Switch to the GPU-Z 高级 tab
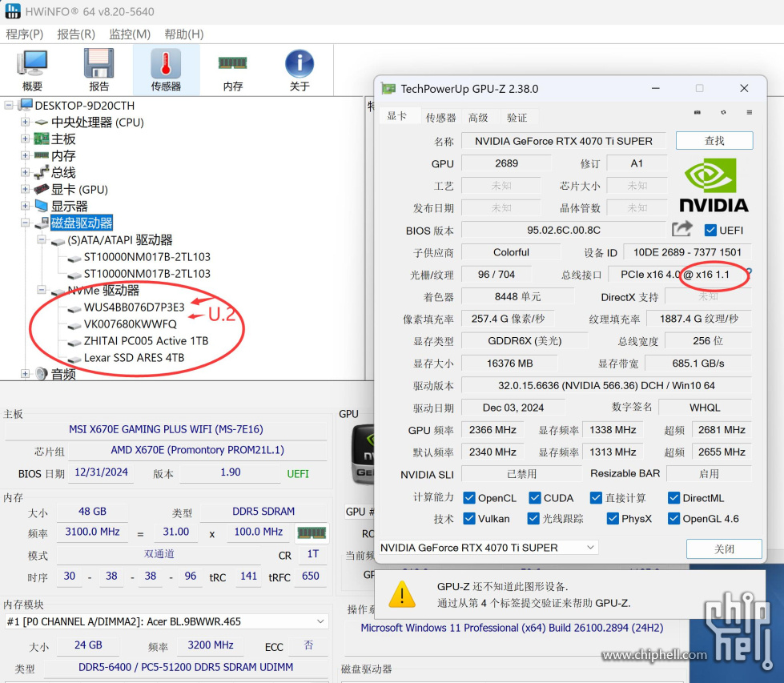The width and height of the screenshot is (784, 683). coord(478,118)
